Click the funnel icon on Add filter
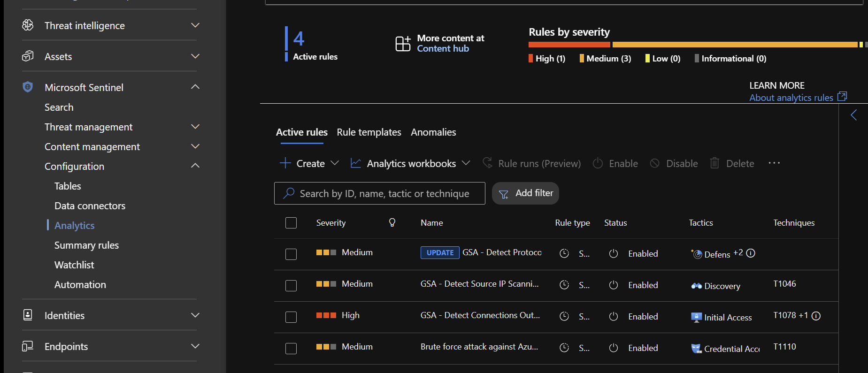 click(x=504, y=194)
